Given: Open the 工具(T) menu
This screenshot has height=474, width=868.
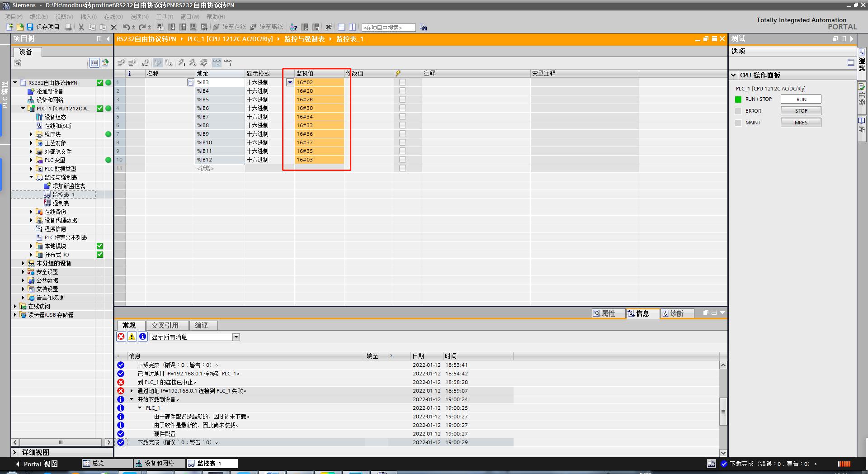Looking at the screenshot, I should [165, 17].
